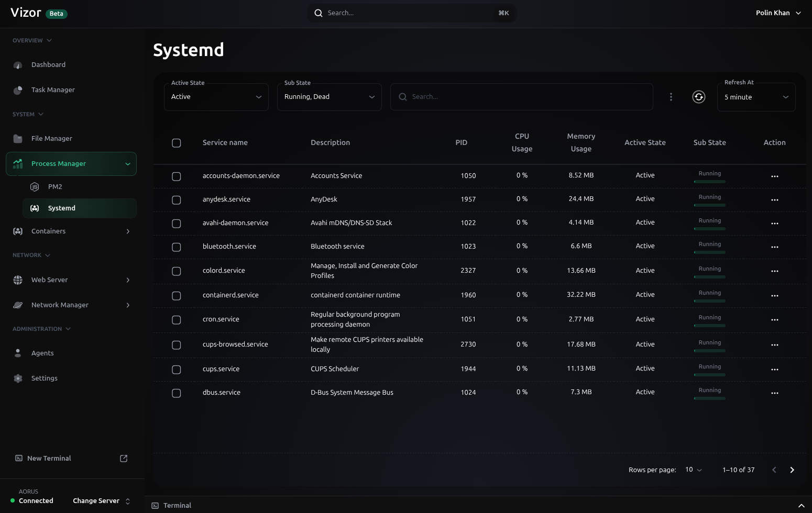Select Systemd sidebar entry
The width and height of the screenshot is (812, 513).
pos(80,208)
